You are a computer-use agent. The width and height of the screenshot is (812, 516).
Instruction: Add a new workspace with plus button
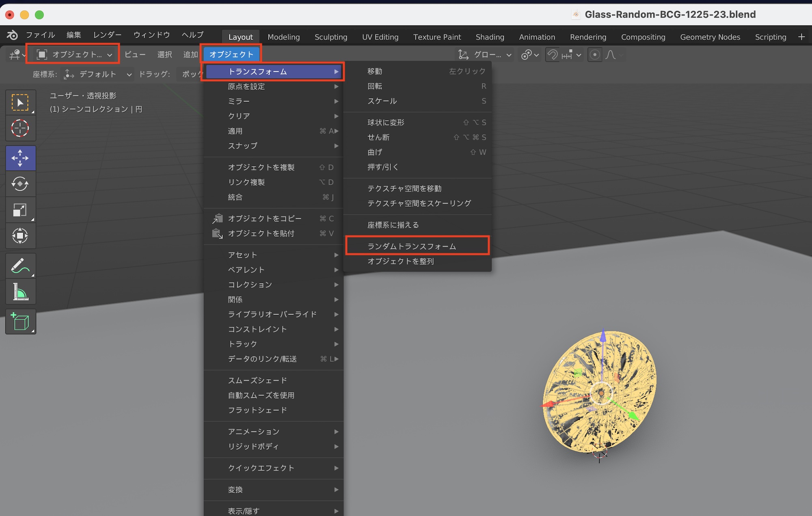click(x=801, y=37)
